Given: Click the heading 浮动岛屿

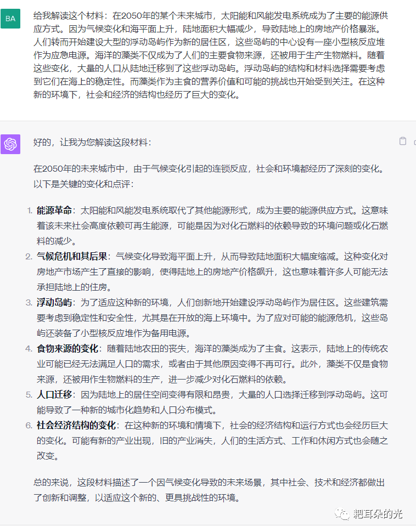Looking at the screenshot, I should pos(54,302).
